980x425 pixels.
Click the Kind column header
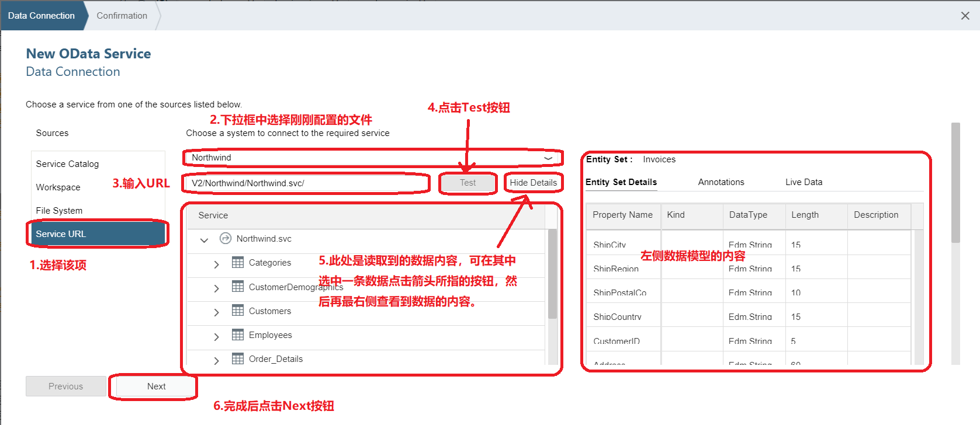point(692,215)
